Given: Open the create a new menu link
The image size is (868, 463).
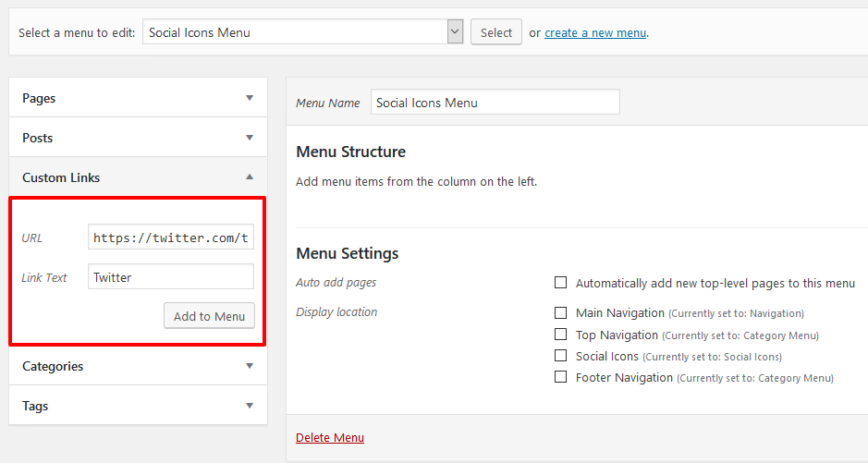Looking at the screenshot, I should click(x=594, y=32).
